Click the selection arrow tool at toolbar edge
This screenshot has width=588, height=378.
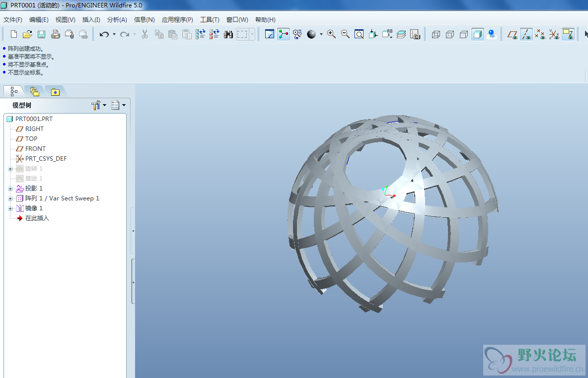point(586,34)
